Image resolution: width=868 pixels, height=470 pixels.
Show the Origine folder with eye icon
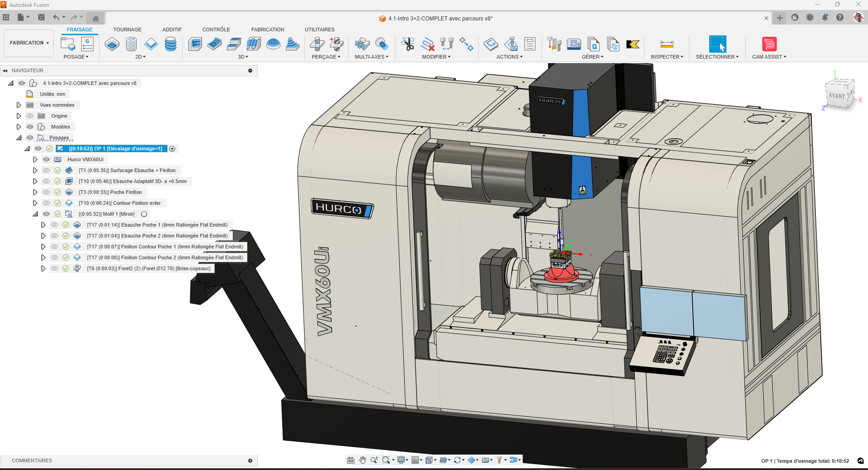pos(30,116)
